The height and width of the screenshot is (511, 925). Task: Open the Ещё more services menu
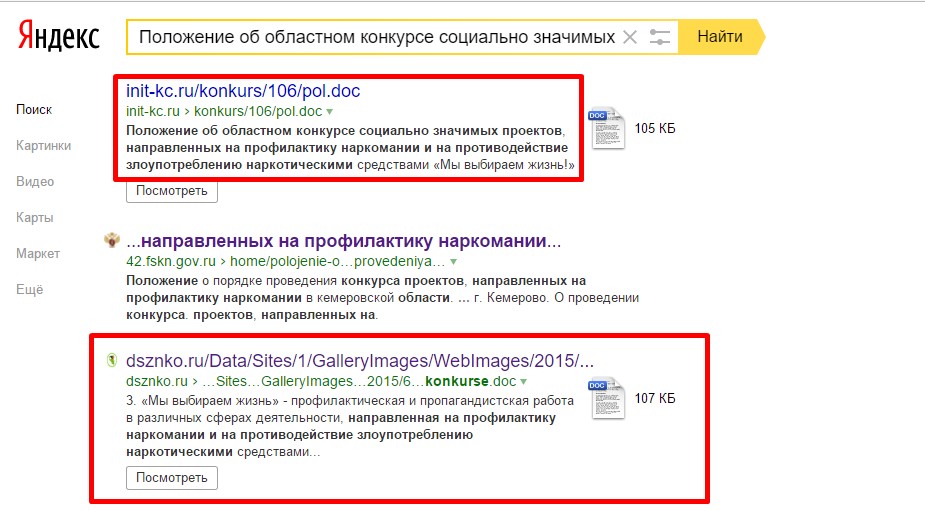(x=29, y=290)
